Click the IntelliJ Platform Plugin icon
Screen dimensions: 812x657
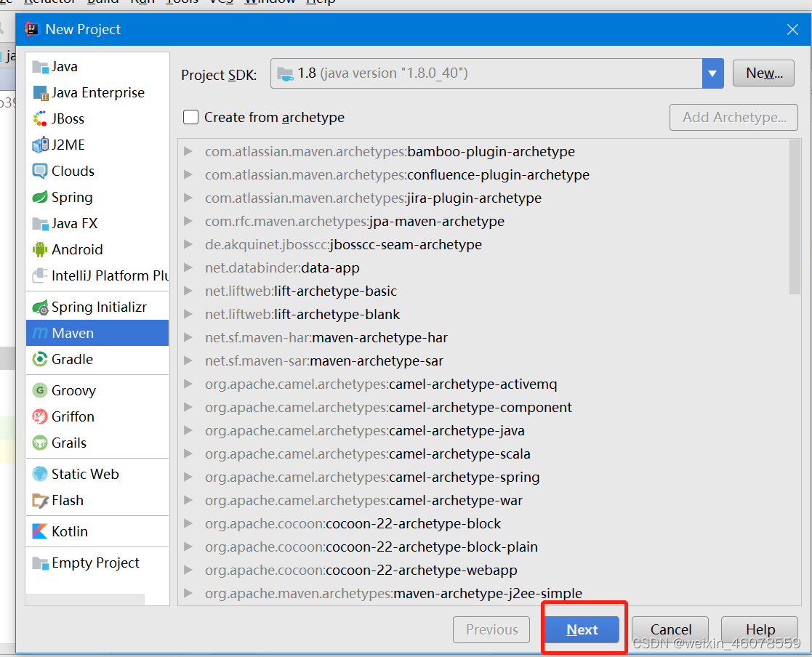[x=40, y=275]
